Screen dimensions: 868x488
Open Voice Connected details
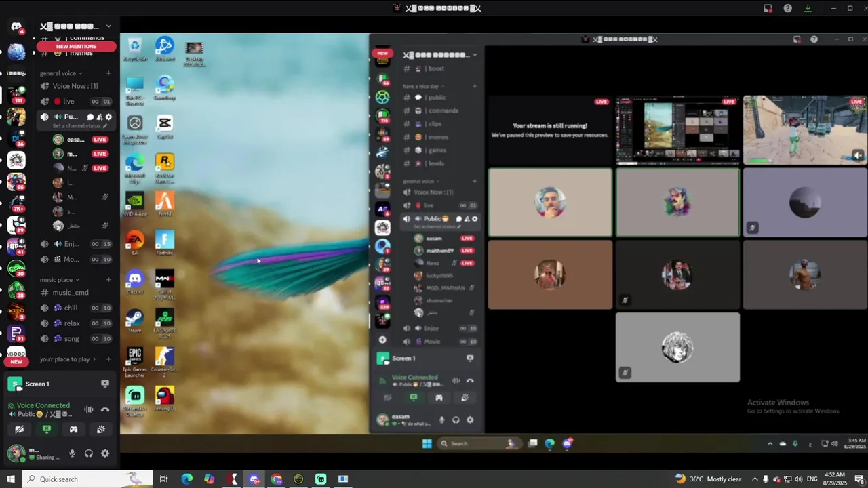(x=43, y=405)
